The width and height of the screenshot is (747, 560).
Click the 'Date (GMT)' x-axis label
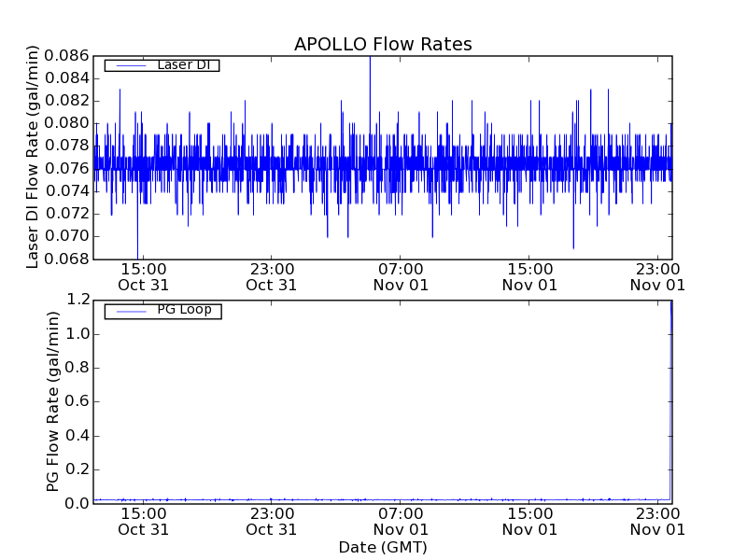click(x=383, y=547)
